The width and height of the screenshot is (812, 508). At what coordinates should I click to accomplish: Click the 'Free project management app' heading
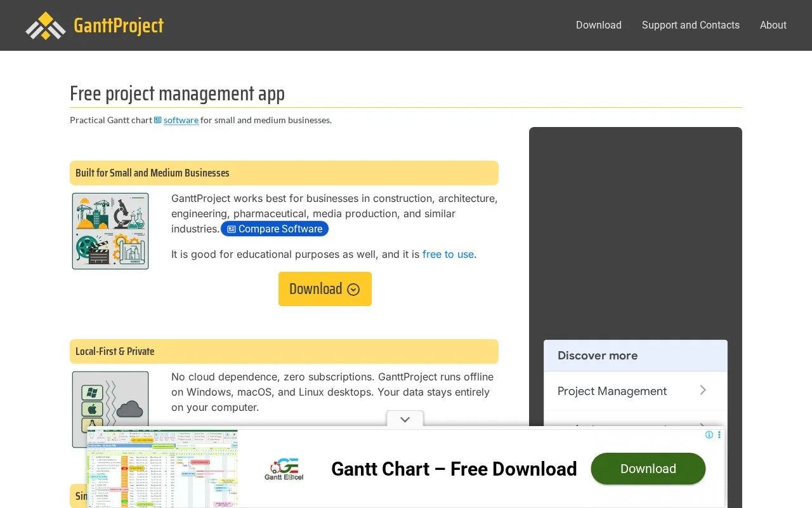[177, 93]
